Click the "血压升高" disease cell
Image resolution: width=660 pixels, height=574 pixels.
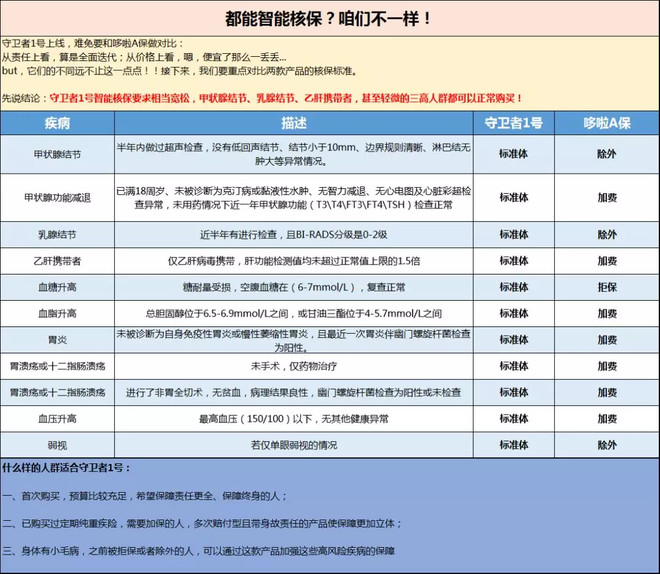point(57,419)
